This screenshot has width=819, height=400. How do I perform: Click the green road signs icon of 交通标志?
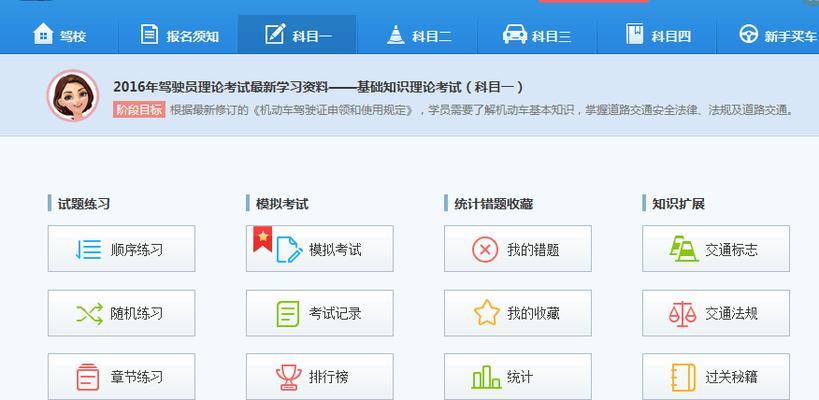(684, 249)
